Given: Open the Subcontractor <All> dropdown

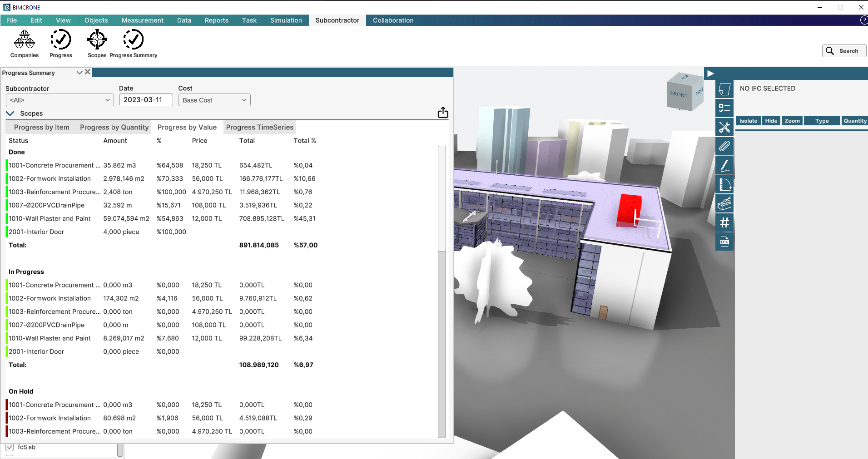Looking at the screenshot, I should click(60, 100).
